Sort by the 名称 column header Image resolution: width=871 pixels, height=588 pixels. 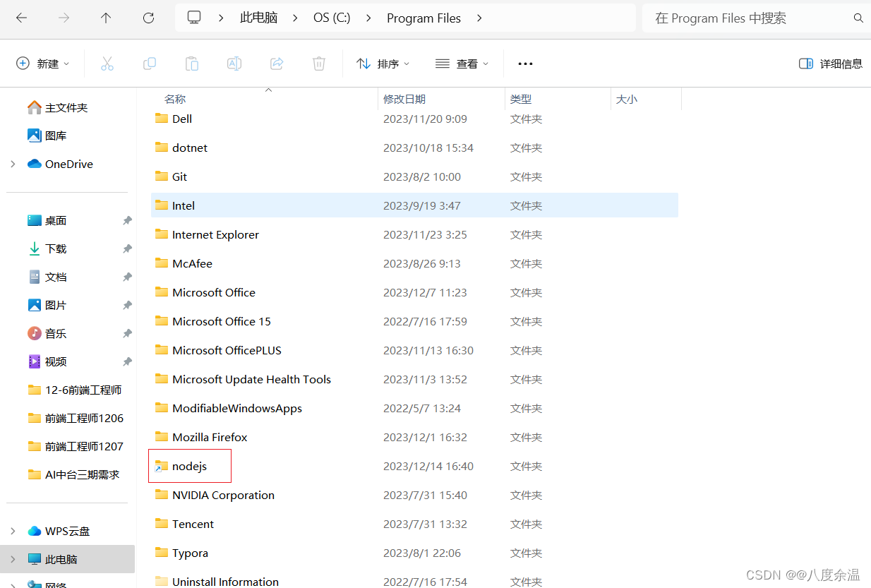(175, 100)
